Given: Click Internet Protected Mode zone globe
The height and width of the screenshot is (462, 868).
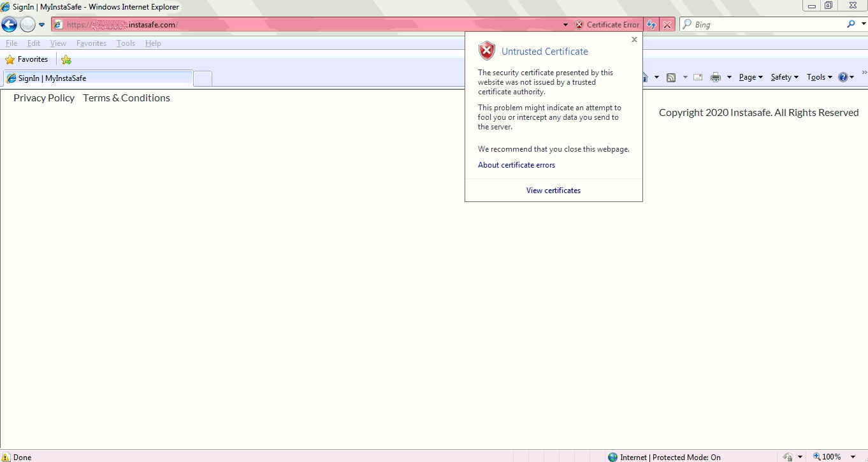Looking at the screenshot, I should [x=613, y=457].
